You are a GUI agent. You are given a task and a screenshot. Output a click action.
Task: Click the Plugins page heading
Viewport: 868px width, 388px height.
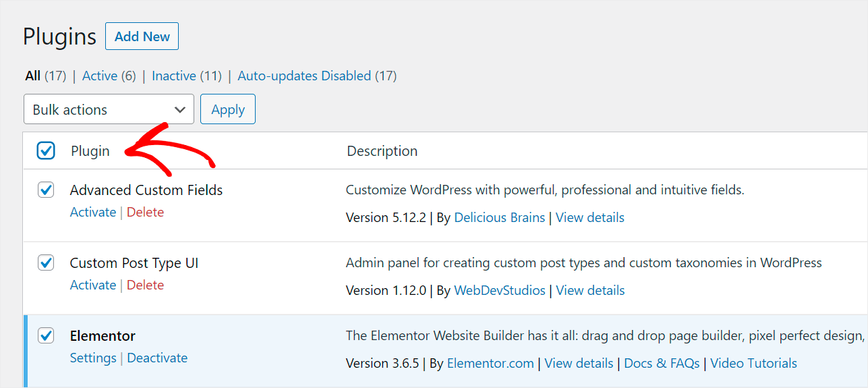pos(59,36)
